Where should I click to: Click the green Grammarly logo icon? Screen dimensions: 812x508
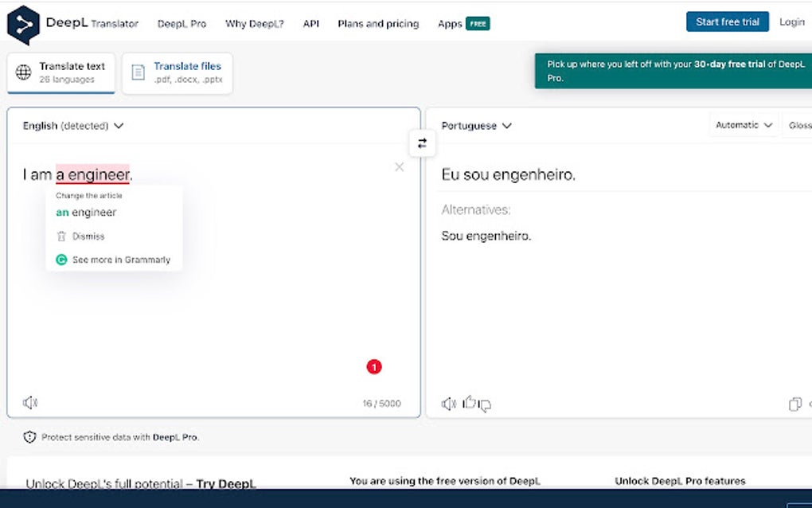point(61,260)
